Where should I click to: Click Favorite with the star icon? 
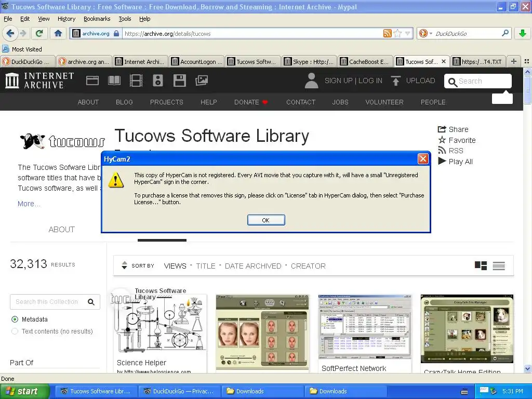(x=457, y=140)
